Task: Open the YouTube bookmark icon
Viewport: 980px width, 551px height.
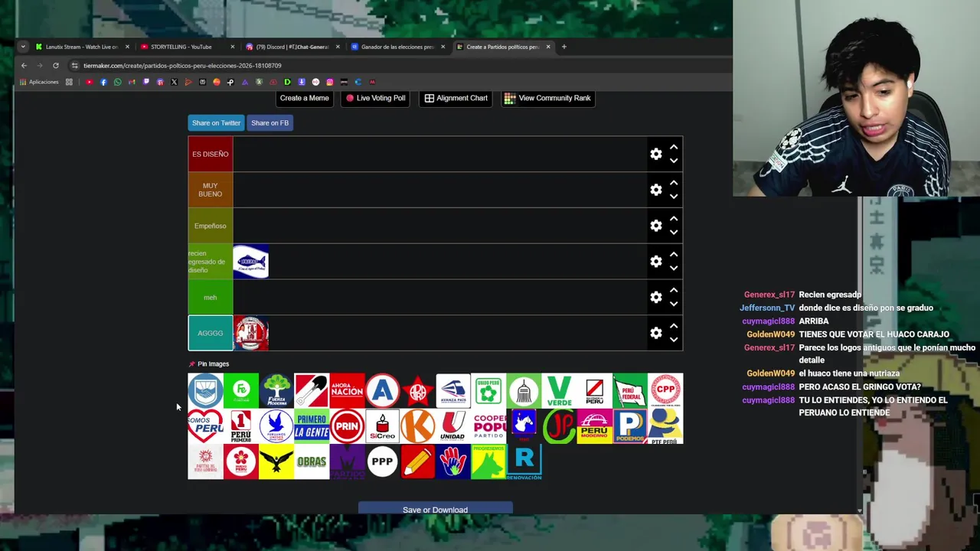Action: coord(89,82)
